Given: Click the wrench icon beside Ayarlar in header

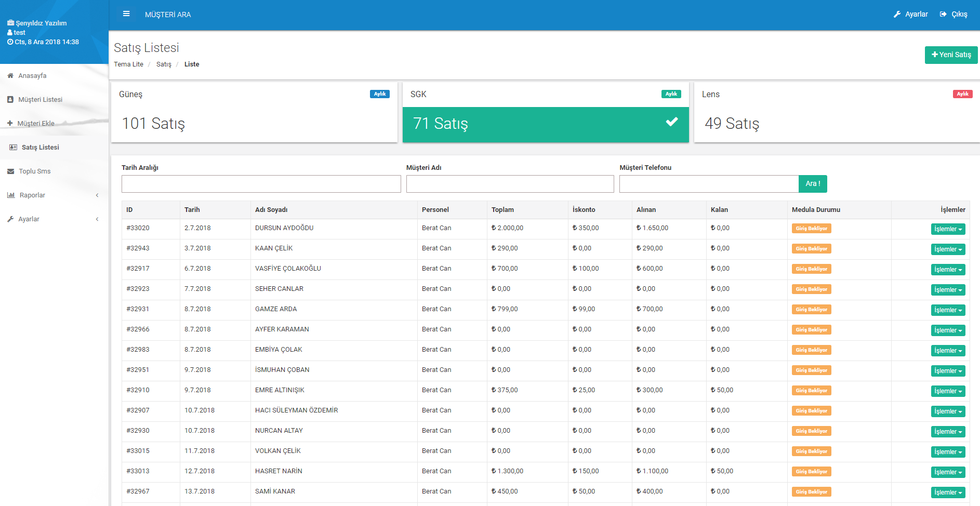Looking at the screenshot, I should 897,15.
